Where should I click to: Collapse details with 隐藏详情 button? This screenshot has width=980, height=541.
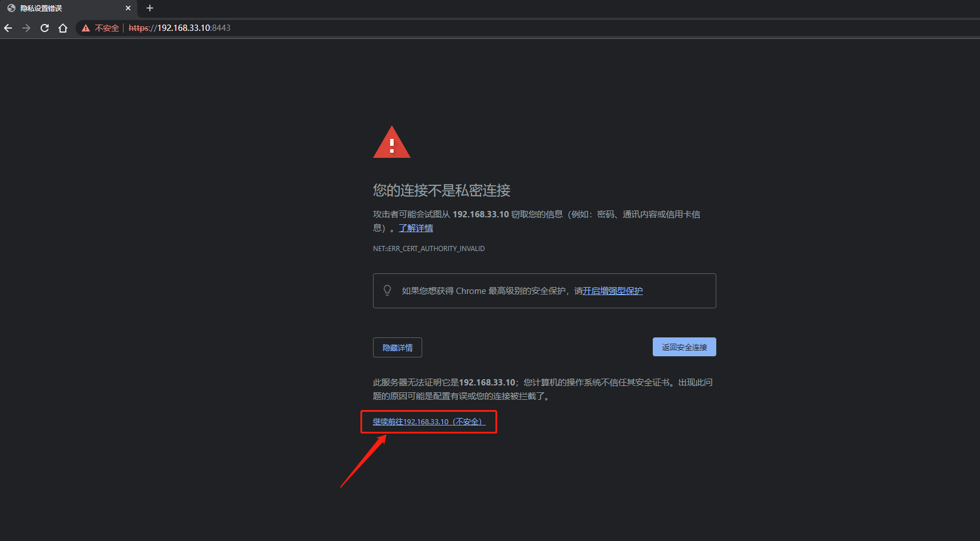click(x=398, y=348)
